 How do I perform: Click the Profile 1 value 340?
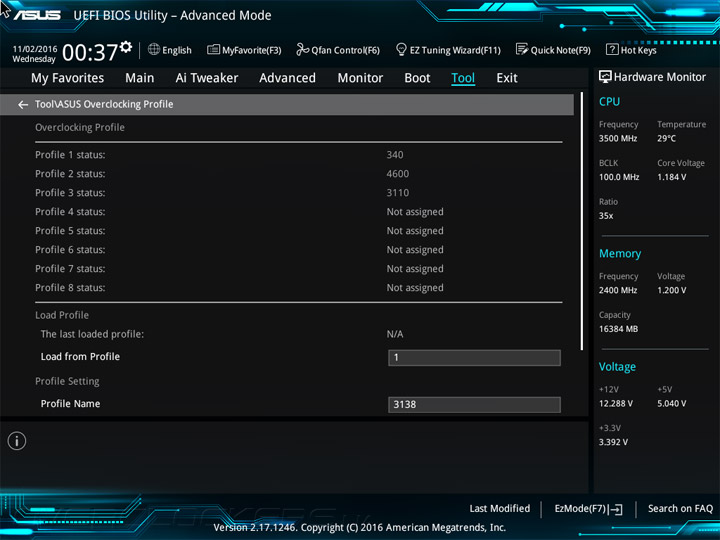pyautogui.click(x=395, y=155)
